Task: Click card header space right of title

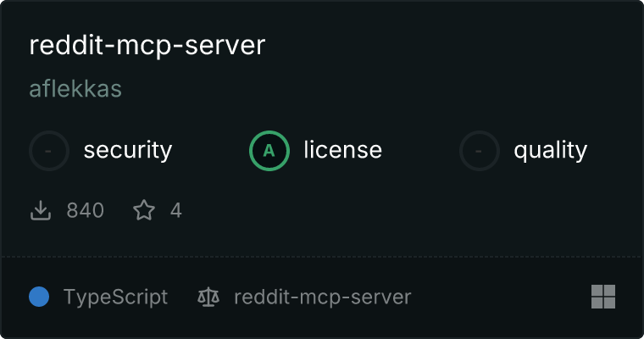Action: click(452, 45)
